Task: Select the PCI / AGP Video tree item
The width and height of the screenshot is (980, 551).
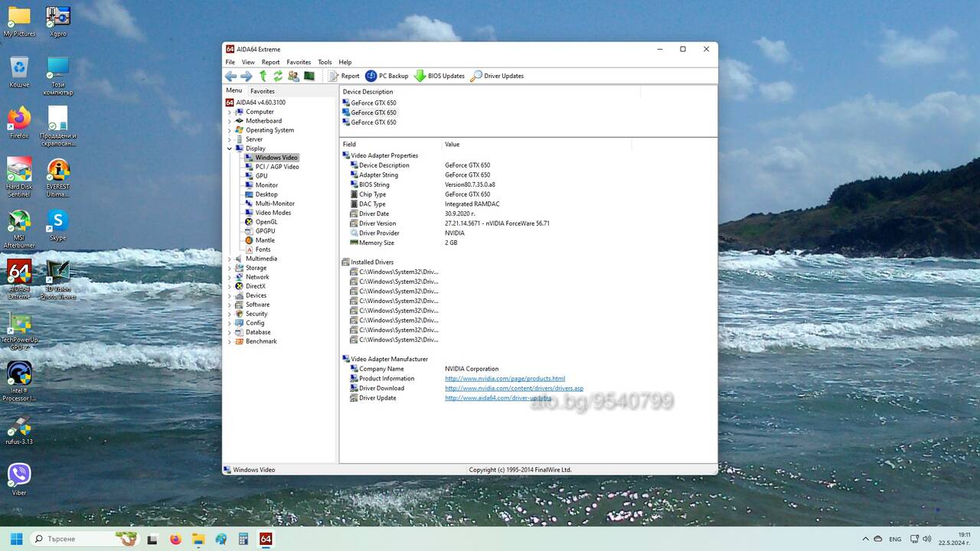Action: [277, 167]
